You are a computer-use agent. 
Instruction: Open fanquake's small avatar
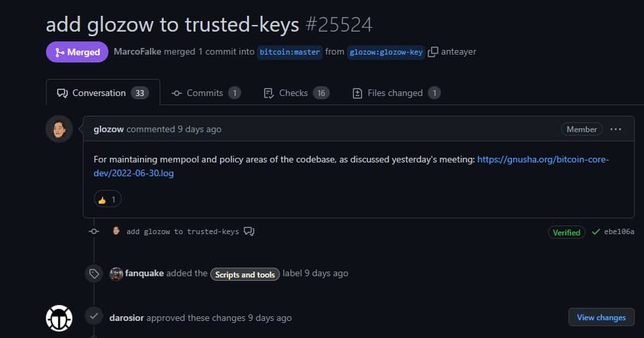116,274
